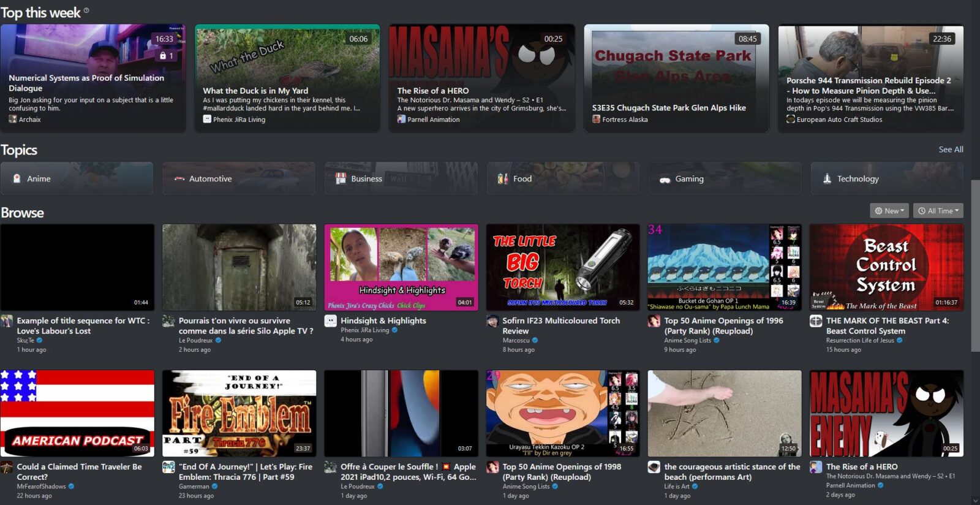Click the Beast Control System video thumbnail
Image resolution: width=980 pixels, height=505 pixels.
[x=886, y=267]
